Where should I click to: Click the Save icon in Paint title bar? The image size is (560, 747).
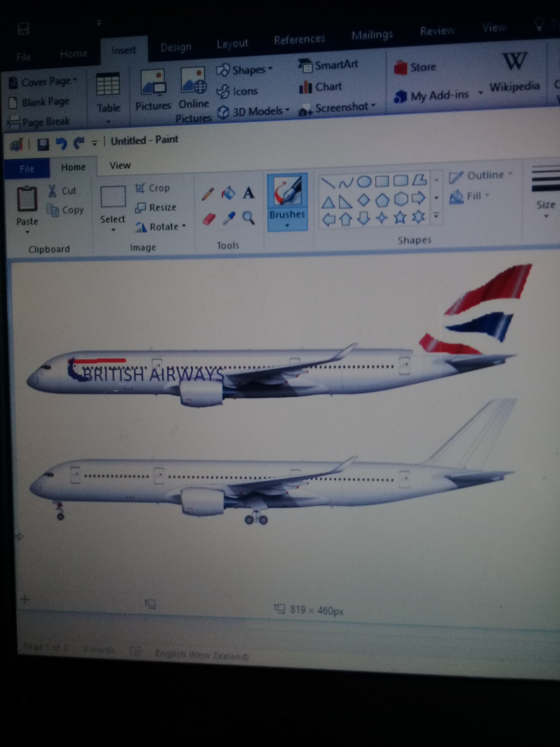click(x=43, y=145)
